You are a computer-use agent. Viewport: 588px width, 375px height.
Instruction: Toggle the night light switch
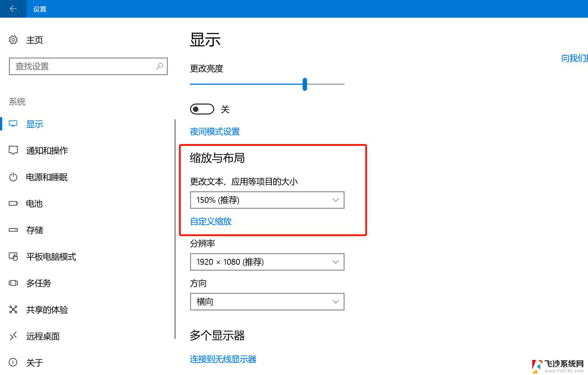coord(202,109)
